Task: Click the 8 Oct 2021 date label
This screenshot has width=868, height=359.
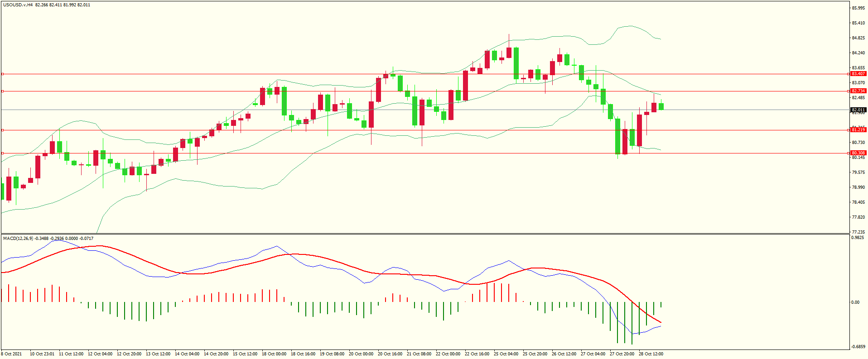Action: pos(11,354)
